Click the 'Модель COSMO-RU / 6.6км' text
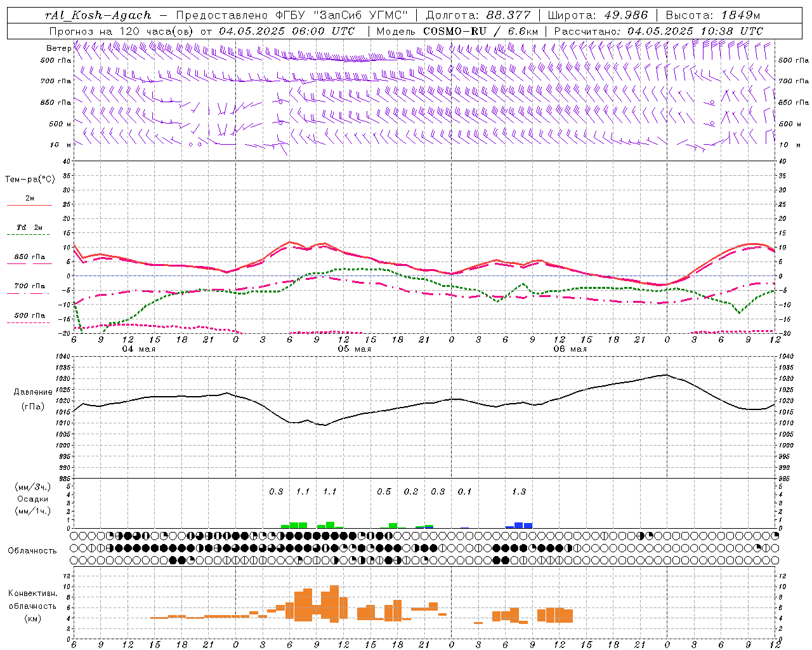Image resolution: width=812 pixels, height=650 pixels. 457,31
